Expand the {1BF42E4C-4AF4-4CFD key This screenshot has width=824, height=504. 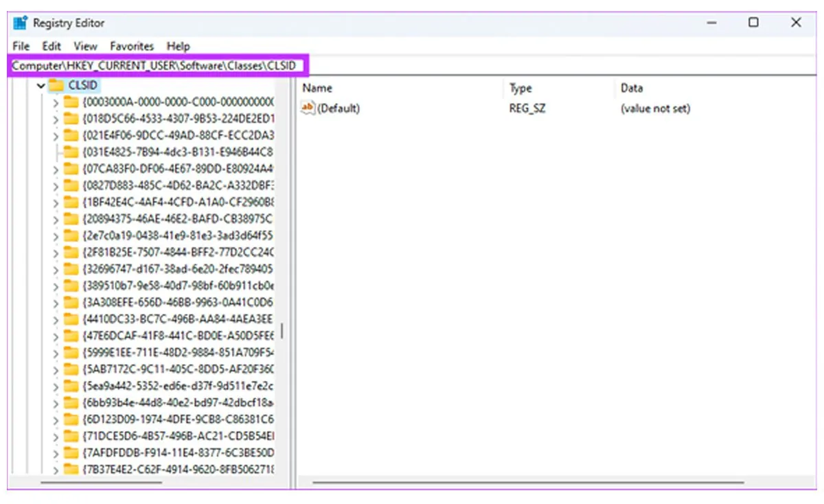[x=56, y=202]
